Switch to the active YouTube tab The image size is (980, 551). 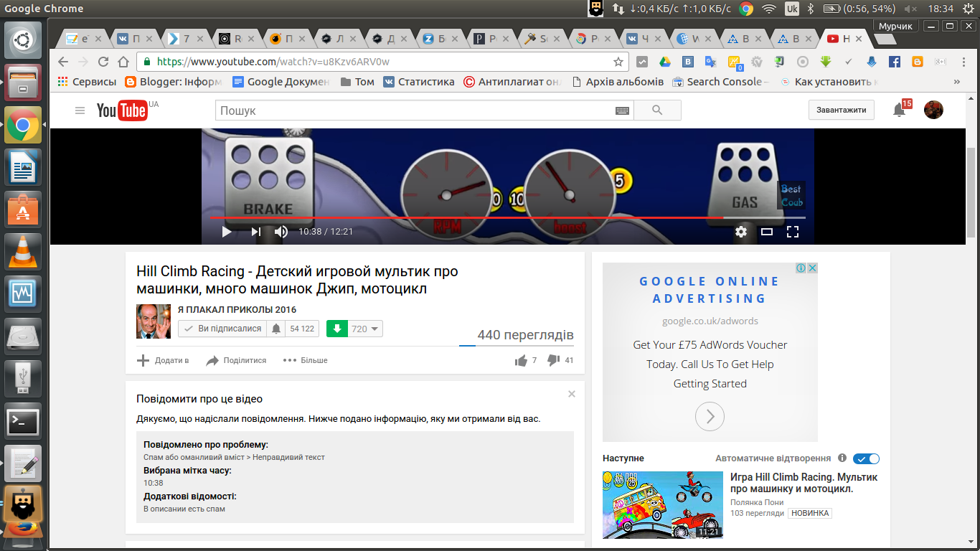pyautogui.click(x=844, y=39)
